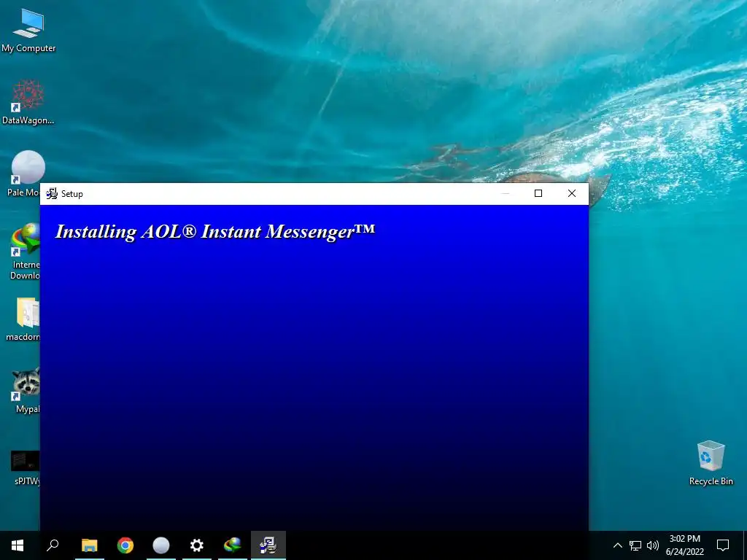This screenshot has height=560, width=747.
Task: Select the Recycle Bin icon
Action: (711, 463)
